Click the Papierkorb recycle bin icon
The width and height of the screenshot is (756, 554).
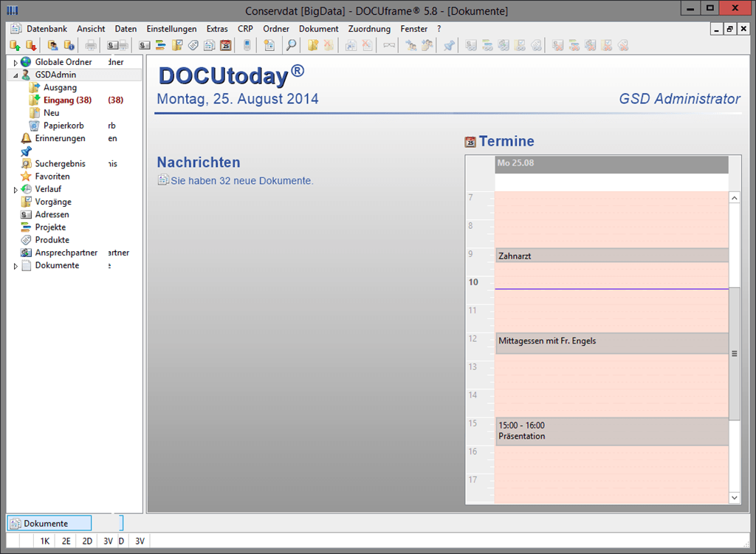pyautogui.click(x=34, y=126)
